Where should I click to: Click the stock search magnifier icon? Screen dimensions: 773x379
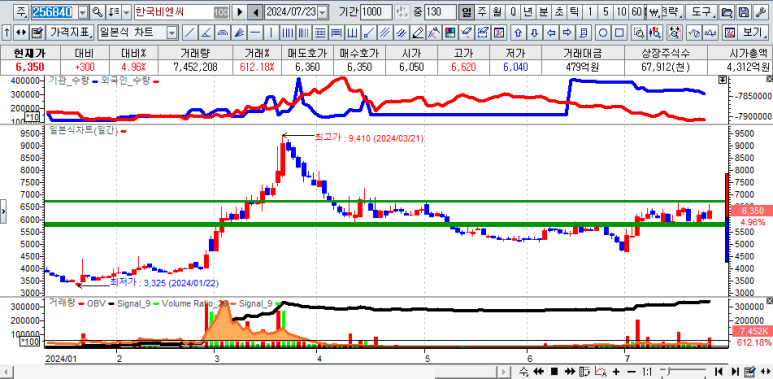point(97,12)
